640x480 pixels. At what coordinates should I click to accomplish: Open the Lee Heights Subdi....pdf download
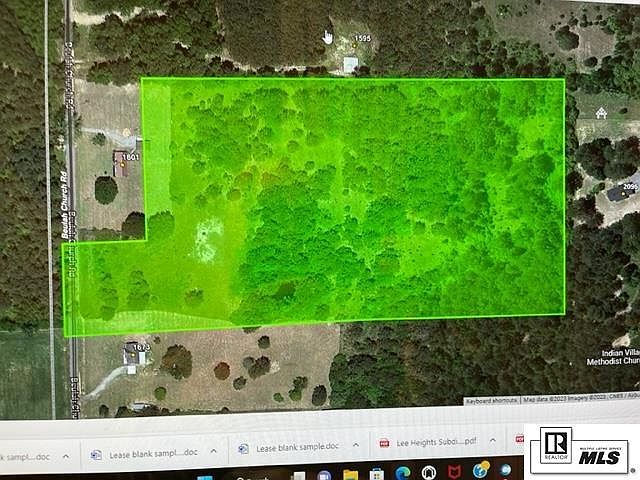click(436, 442)
